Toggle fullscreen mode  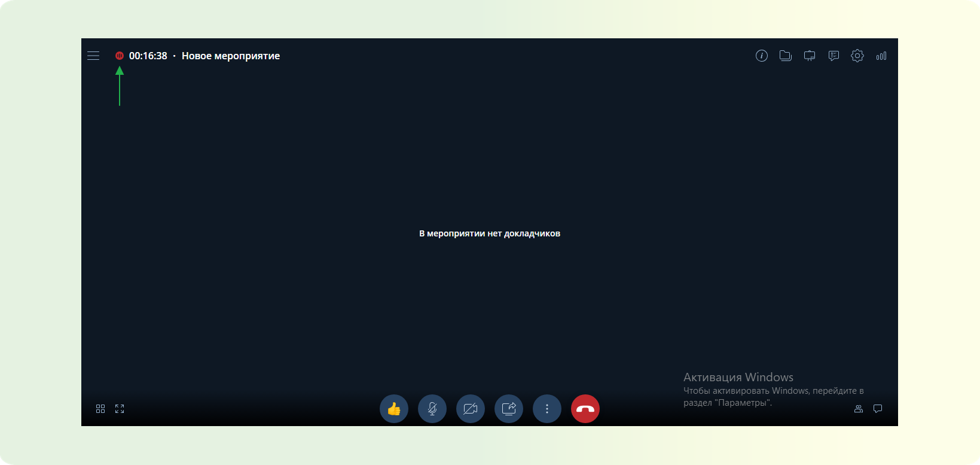pos(120,409)
